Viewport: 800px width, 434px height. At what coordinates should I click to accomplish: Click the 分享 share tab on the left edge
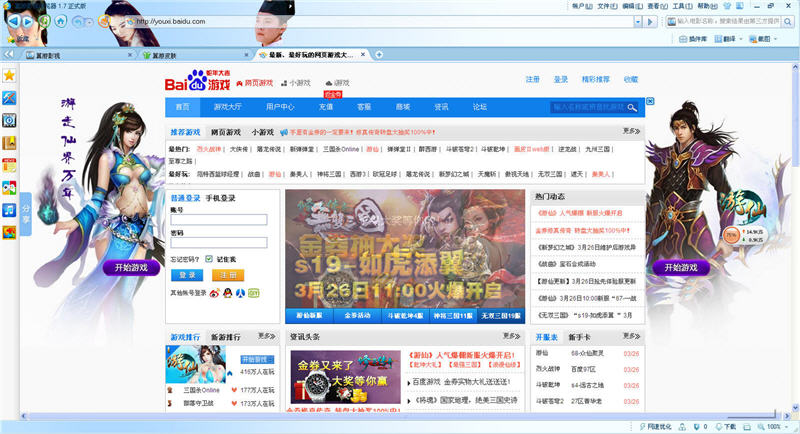pos(26,214)
